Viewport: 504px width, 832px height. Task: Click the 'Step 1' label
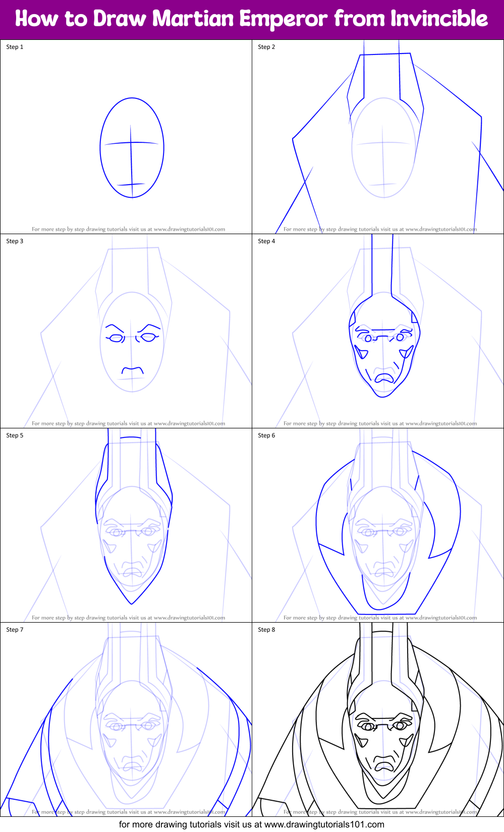[x=15, y=47]
